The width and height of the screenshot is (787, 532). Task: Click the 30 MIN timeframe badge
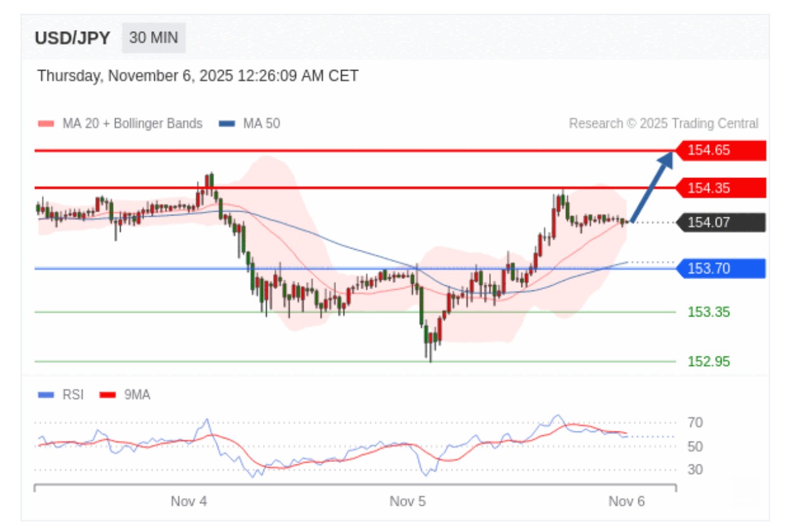click(154, 38)
